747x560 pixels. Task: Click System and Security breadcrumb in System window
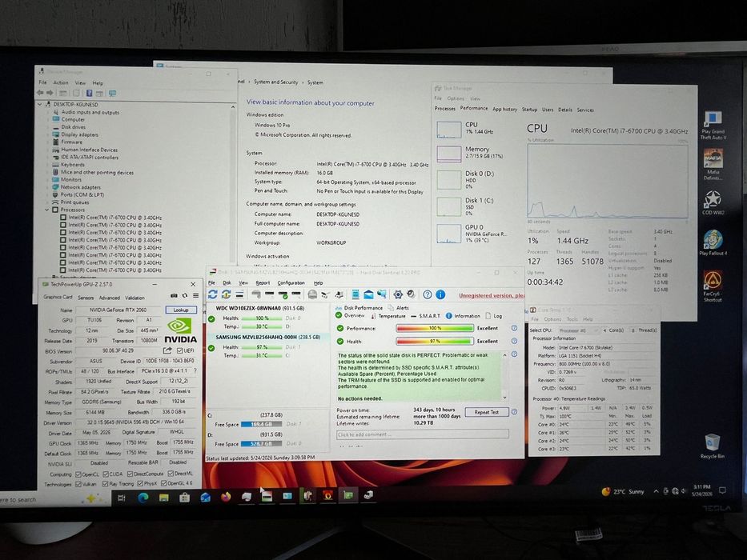[x=276, y=82]
